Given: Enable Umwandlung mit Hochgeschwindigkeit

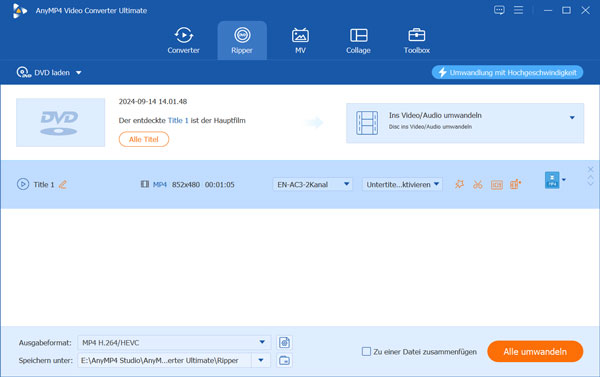Looking at the screenshot, I should pyautogui.click(x=507, y=72).
